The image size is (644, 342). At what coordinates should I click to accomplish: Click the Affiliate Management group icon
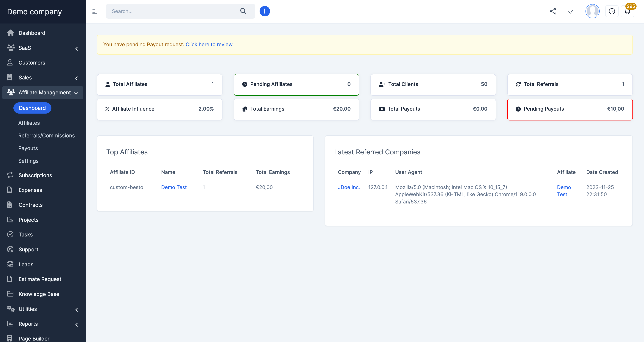click(x=11, y=92)
